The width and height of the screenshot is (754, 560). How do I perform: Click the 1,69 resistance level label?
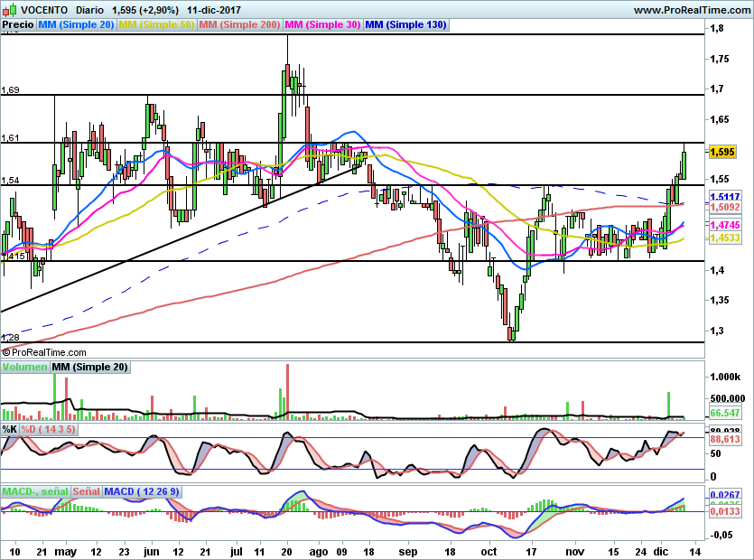point(11,90)
